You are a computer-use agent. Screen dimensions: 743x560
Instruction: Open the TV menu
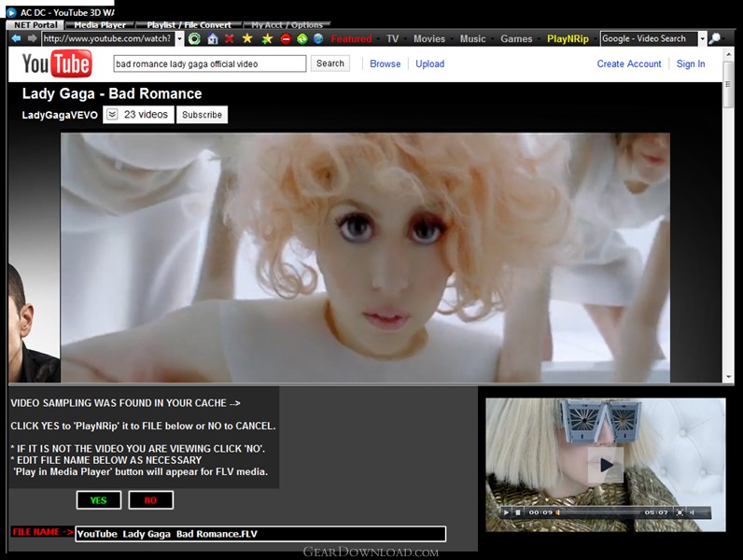click(392, 39)
